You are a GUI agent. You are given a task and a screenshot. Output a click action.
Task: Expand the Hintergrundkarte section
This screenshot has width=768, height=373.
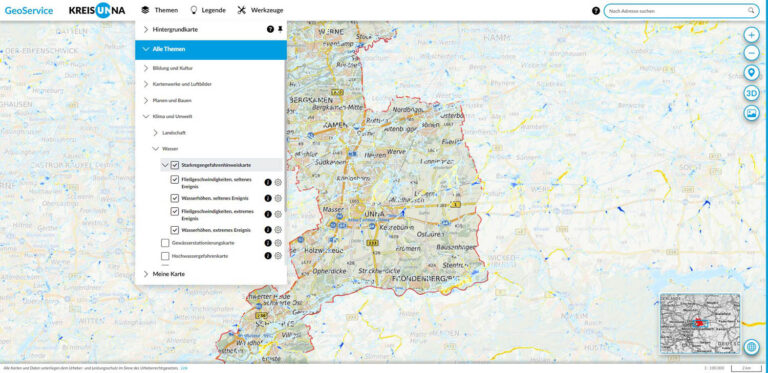pos(146,30)
